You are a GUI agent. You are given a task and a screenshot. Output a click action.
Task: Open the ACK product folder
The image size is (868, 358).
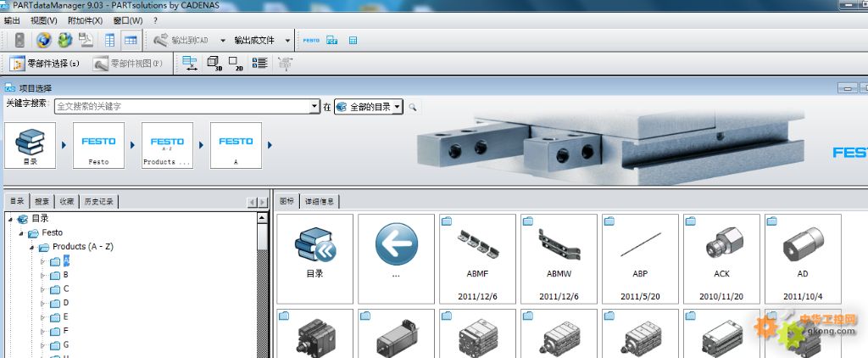coord(722,259)
